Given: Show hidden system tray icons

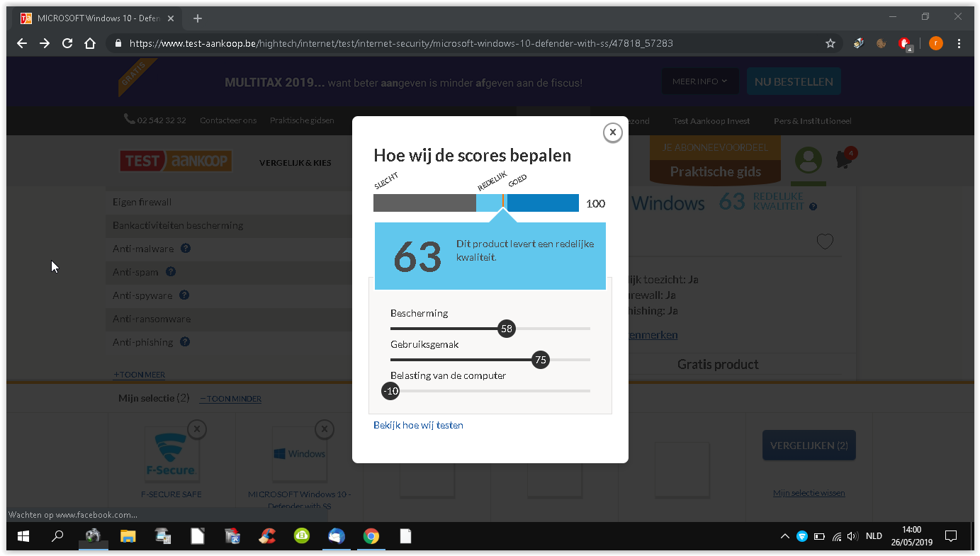Looking at the screenshot, I should tap(784, 536).
